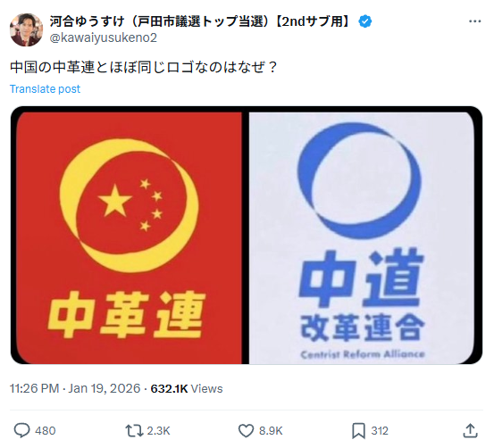Click Translate post link
Image resolution: width=494 pixels, height=448 pixels.
tap(45, 89)
